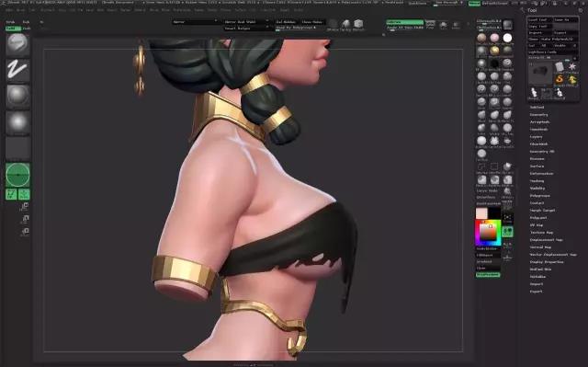Click the QuickSave button

coord(417,3)
